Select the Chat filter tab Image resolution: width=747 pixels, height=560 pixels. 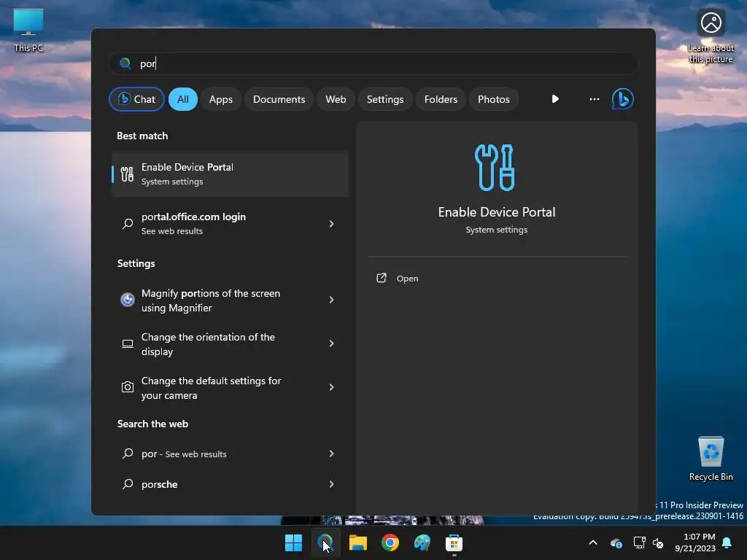[x=136, y=99]
